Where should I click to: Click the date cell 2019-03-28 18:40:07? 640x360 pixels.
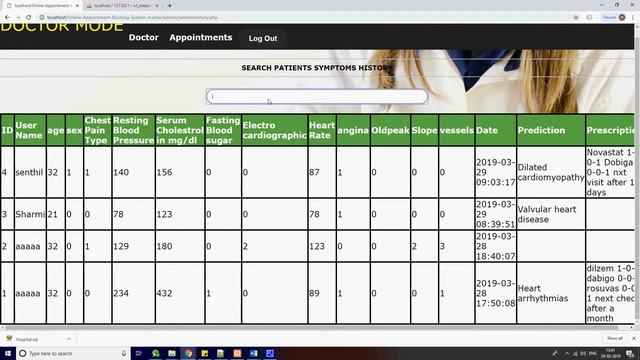click(496, 246)
